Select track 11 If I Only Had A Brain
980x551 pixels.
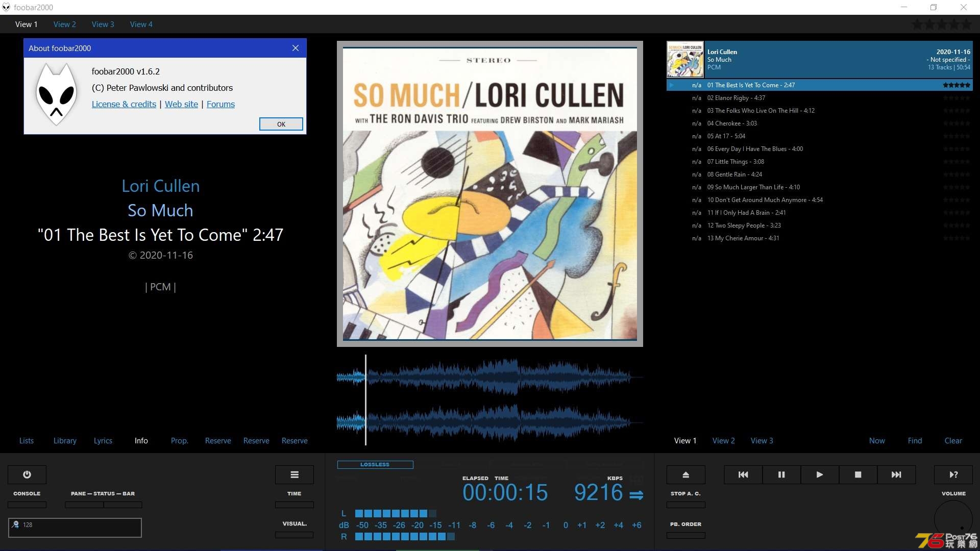(820, 213)
